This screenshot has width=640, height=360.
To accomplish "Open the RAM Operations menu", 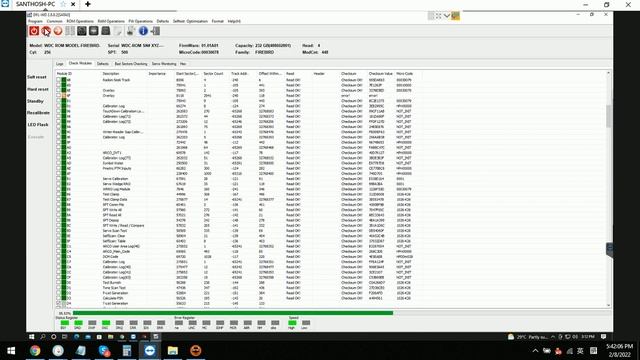I will click(111, 21).
